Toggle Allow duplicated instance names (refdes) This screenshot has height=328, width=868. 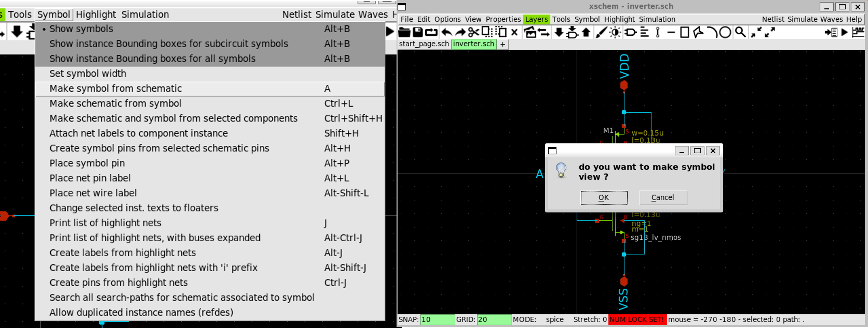(x=141, y=312)
